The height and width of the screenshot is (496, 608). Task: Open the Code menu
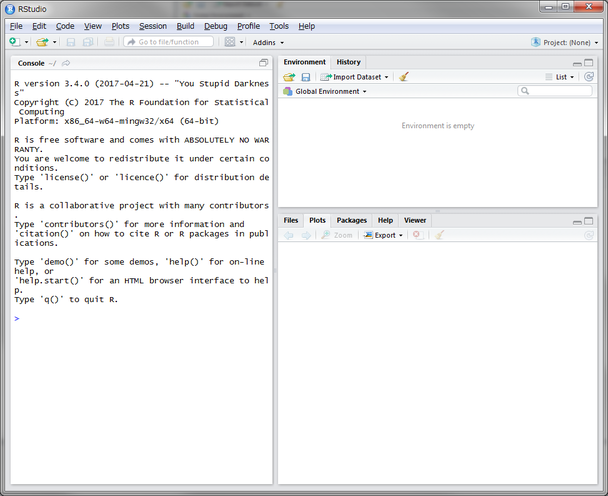pos(65,26)
